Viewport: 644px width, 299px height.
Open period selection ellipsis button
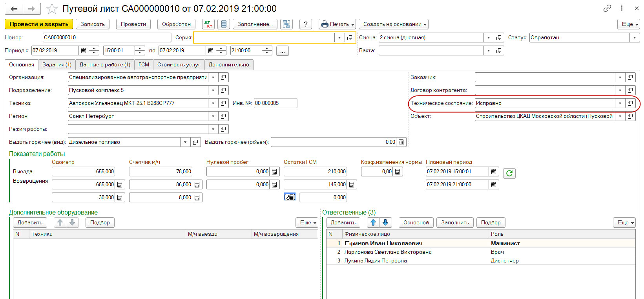[x=283, y=50]
